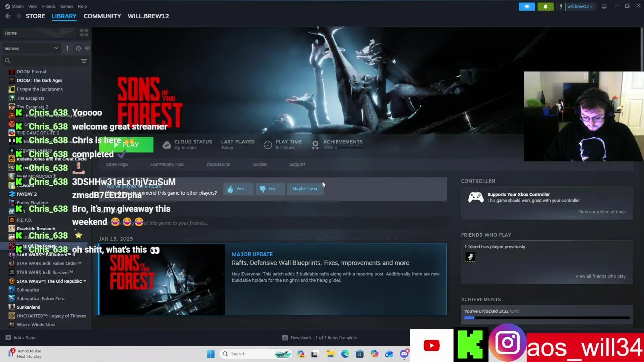
Task: Toggle the ready-to-play filter icon
Action: click(87, 48)
